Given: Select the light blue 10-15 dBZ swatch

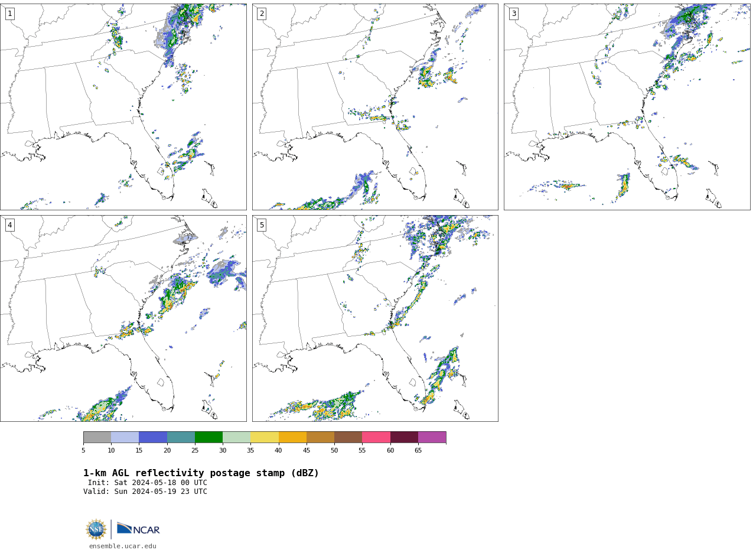Looking at the screenshot, I should click(x=125, y=437).
